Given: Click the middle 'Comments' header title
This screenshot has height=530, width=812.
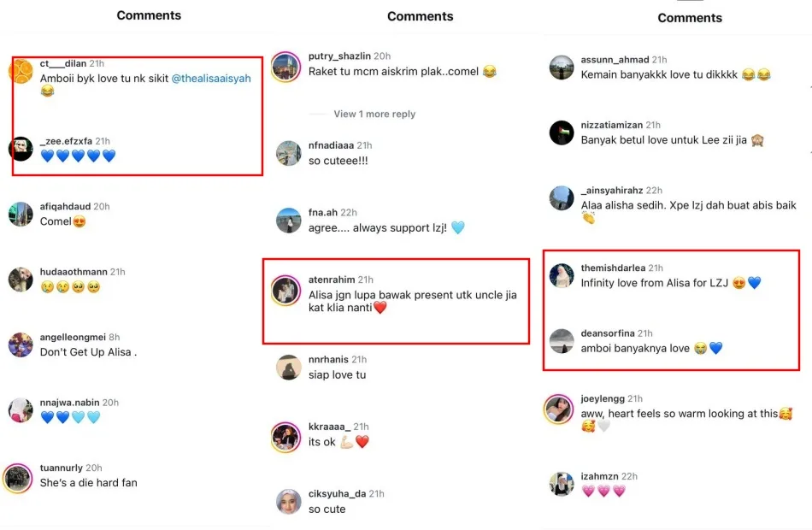Looking at the screenshot, I should [420, 16].
